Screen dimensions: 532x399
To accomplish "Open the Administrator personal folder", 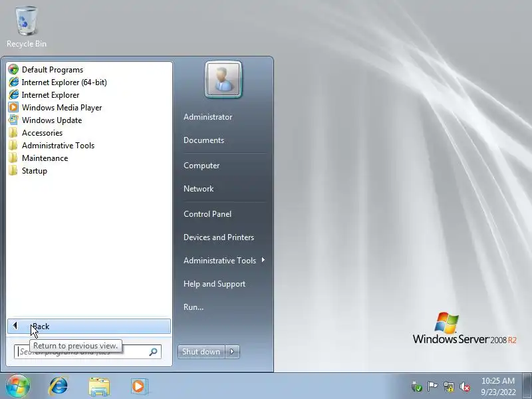I will point(207,117).
